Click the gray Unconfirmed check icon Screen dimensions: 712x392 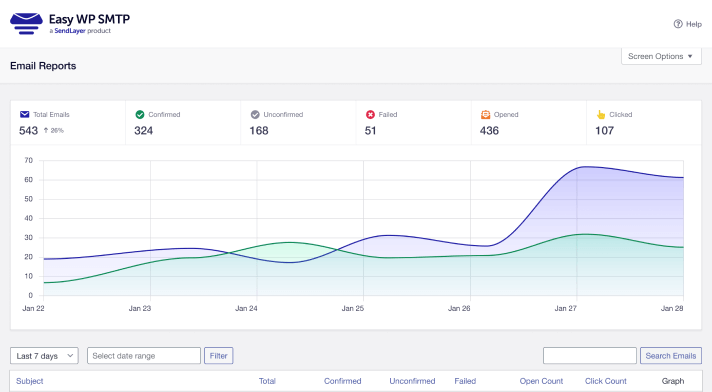point(255,114)
